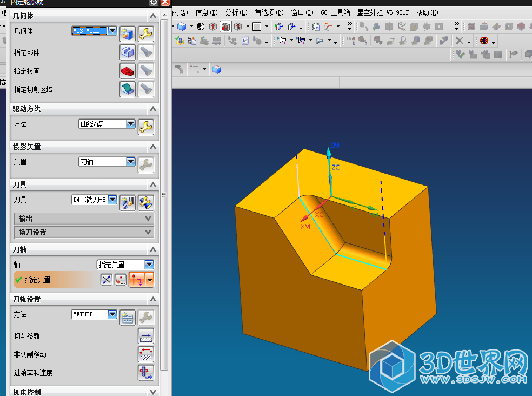
Task: Open the drive method 曲线/点 dropdown
Action: [130, 124]
